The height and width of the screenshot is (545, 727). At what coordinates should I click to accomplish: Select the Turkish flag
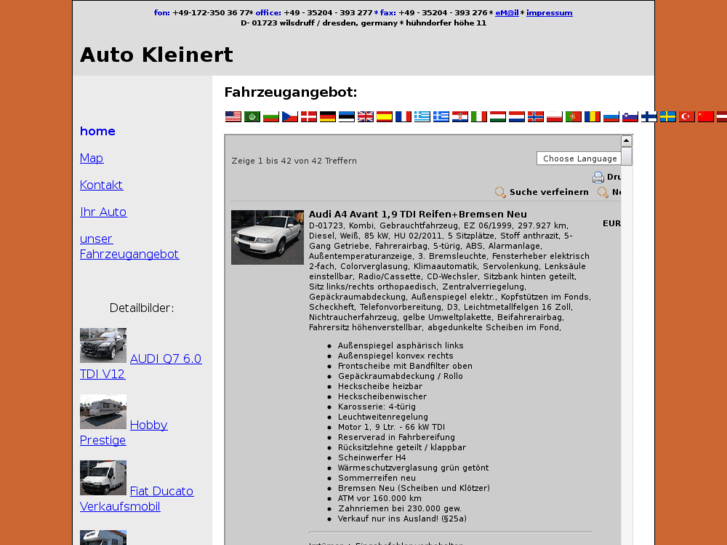[x=687, y=116]
